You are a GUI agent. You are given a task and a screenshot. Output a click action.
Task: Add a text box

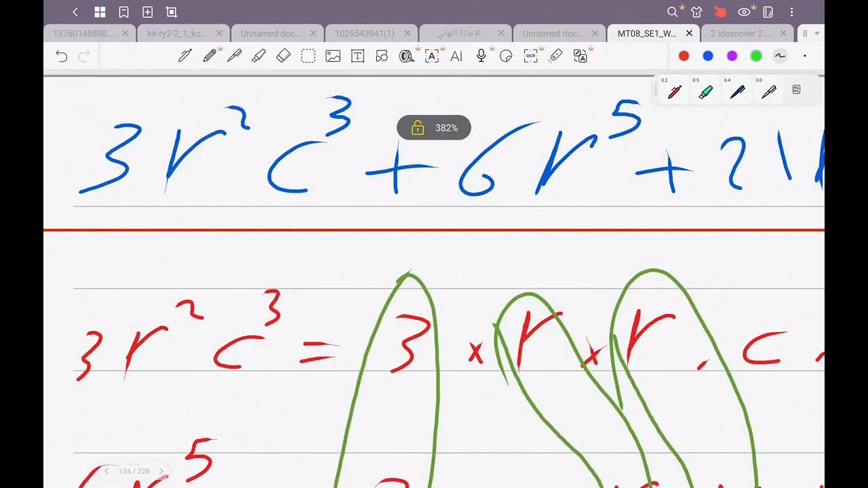click(x=357, y=56)
